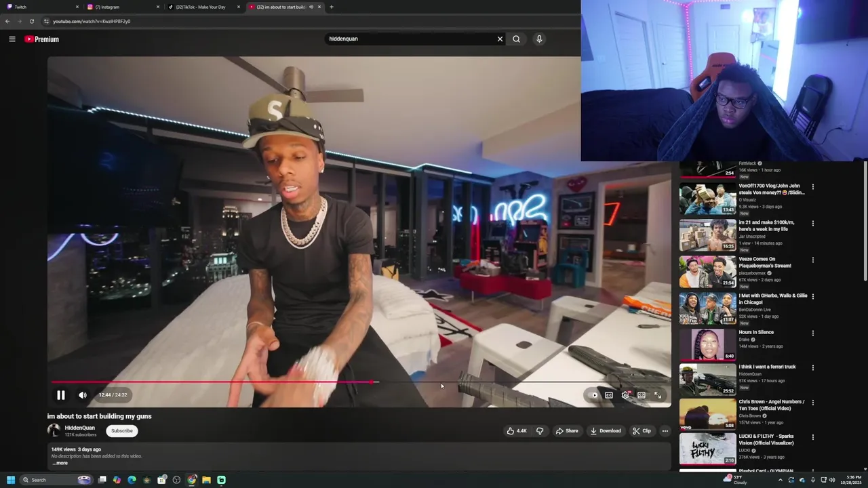Click the recommendations sidebar scrollbar
The image size is (868, 488).
coord(865,222)
